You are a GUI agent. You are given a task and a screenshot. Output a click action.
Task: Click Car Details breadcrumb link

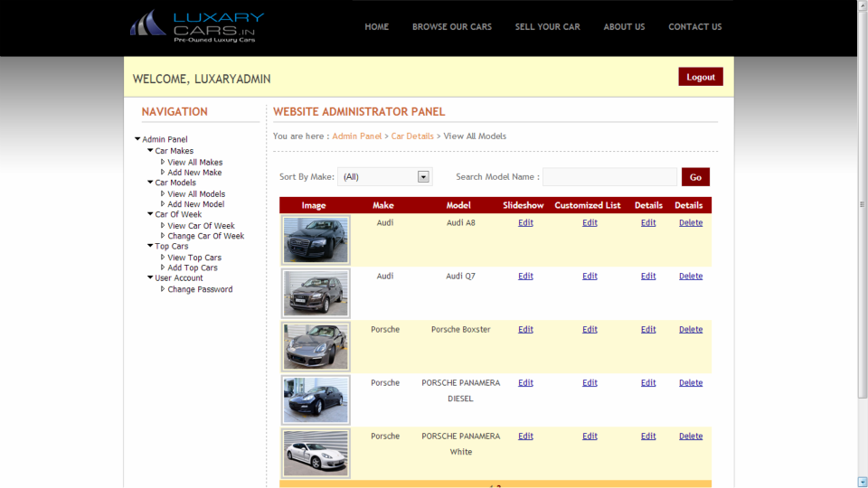pos(412,136)
